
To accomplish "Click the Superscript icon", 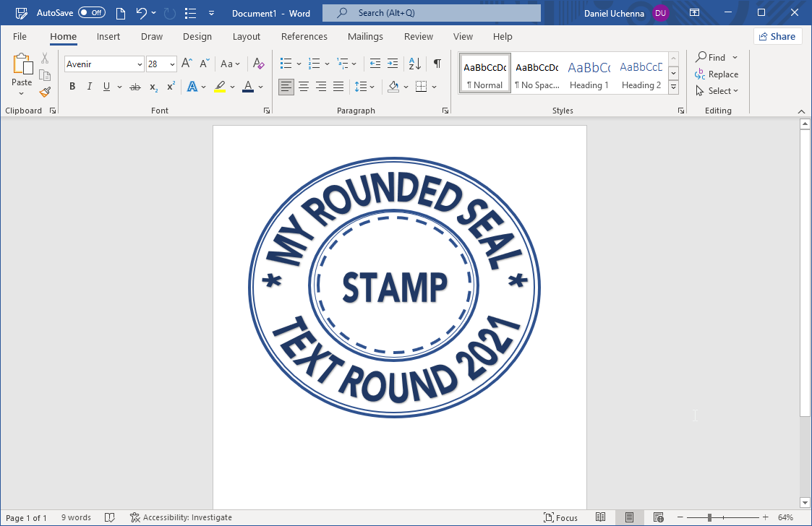I will tap(169, 86).
